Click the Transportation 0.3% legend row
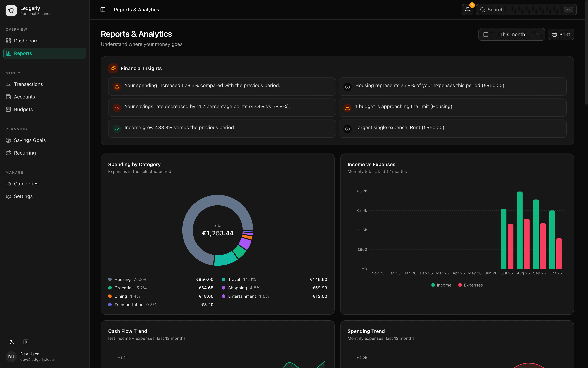The height and width of the screenshot is (368, 588). (x=161, y=305)
